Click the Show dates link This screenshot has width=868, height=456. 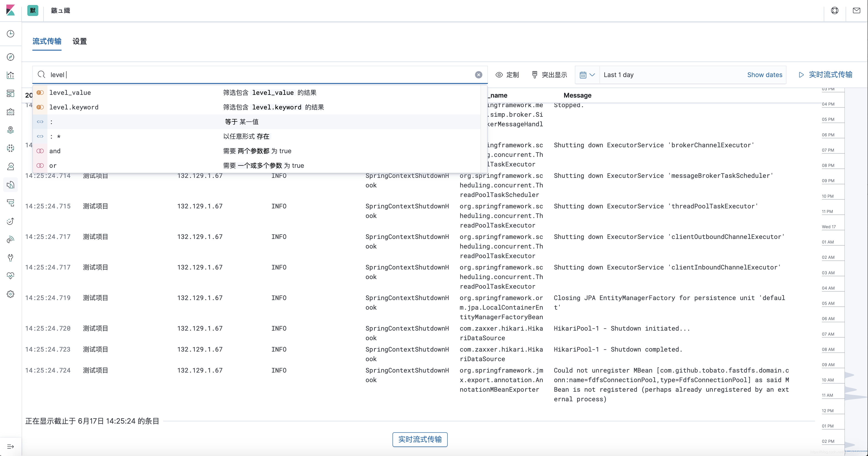coord(765,75)
